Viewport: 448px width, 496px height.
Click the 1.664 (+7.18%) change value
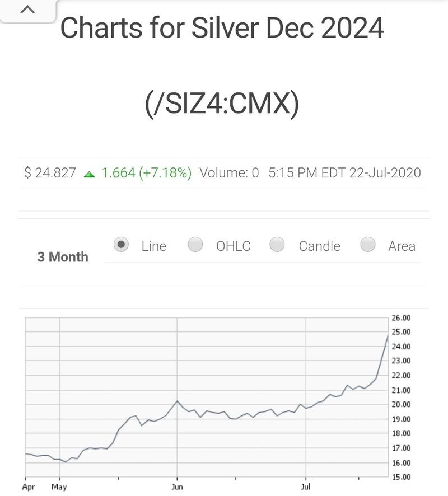(146, 173)
